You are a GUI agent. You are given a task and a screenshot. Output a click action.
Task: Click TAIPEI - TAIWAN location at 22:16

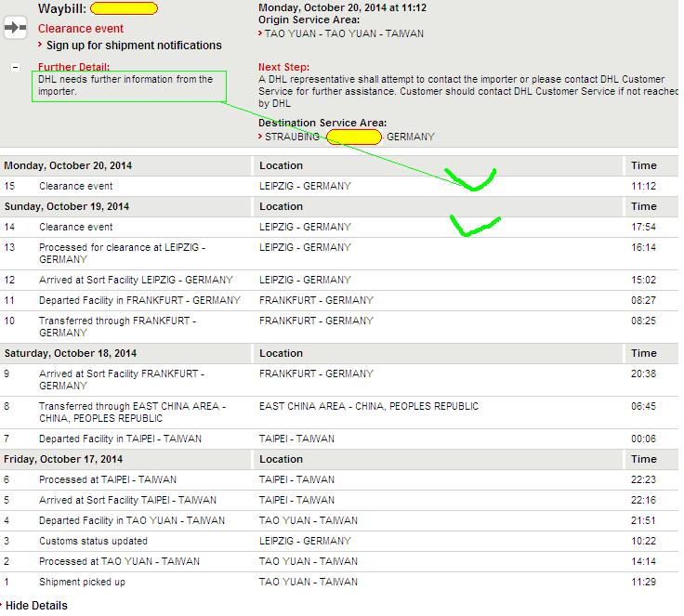point(296,501)
